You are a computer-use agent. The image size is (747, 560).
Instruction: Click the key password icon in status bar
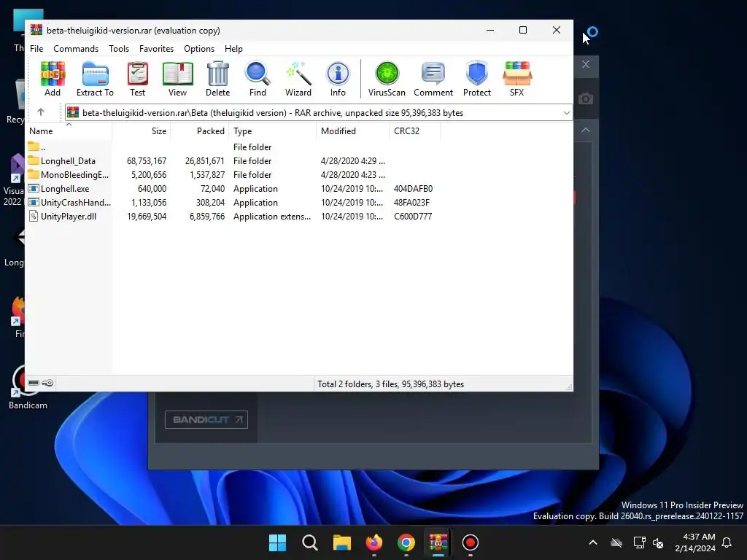pos(47,383)
